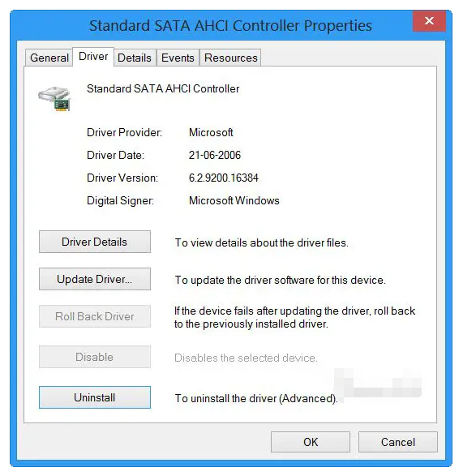Click the dialog title bar text

pos(230,25)
